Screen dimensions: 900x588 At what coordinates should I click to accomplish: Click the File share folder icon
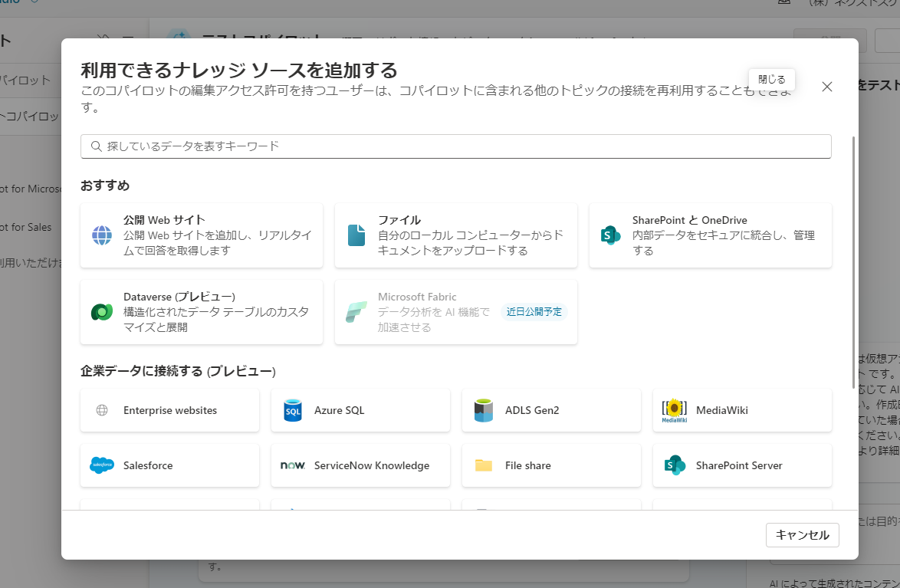[x=484, y=465]
